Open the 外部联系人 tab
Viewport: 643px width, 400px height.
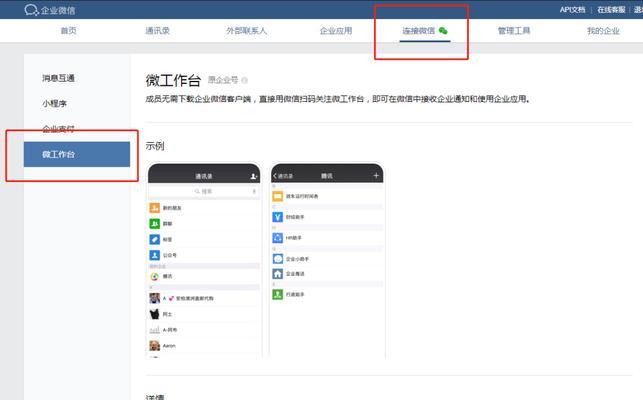pyautogui.click(x=246, y=31)
